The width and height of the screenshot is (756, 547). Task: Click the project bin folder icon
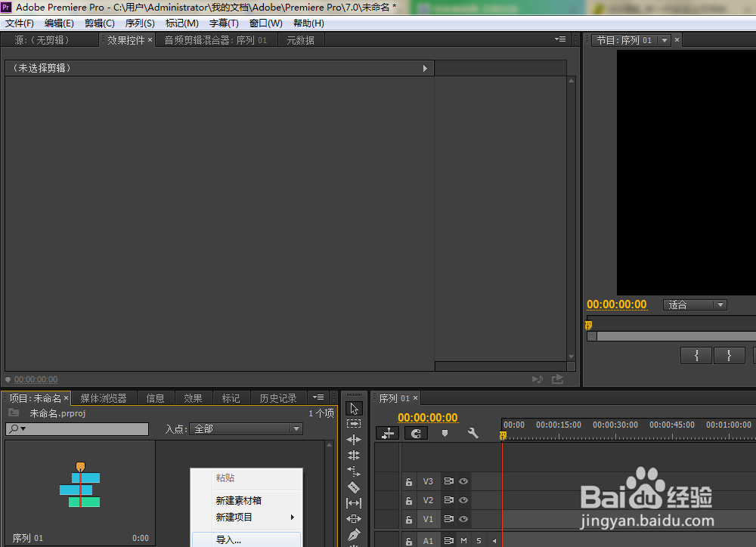pos(14,413)
